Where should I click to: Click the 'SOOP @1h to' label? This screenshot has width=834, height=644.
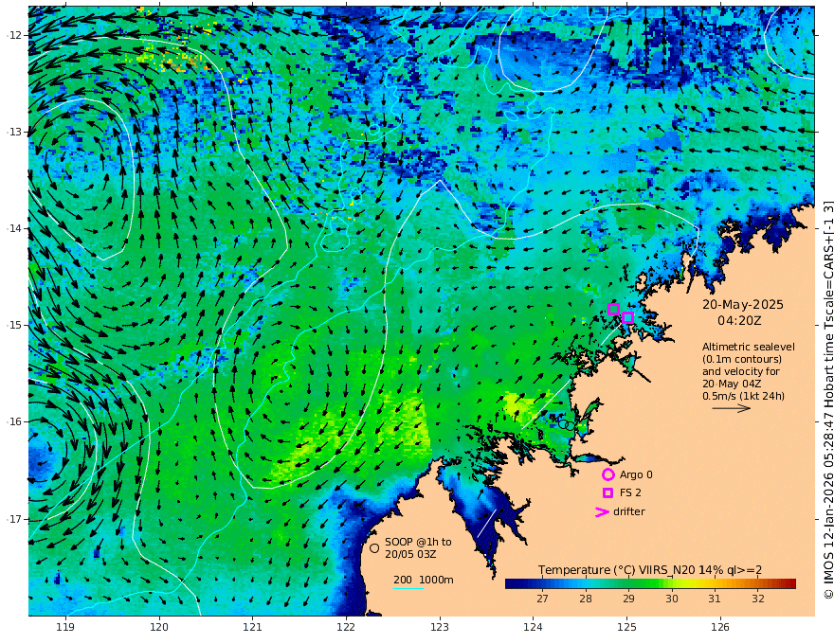418,542
